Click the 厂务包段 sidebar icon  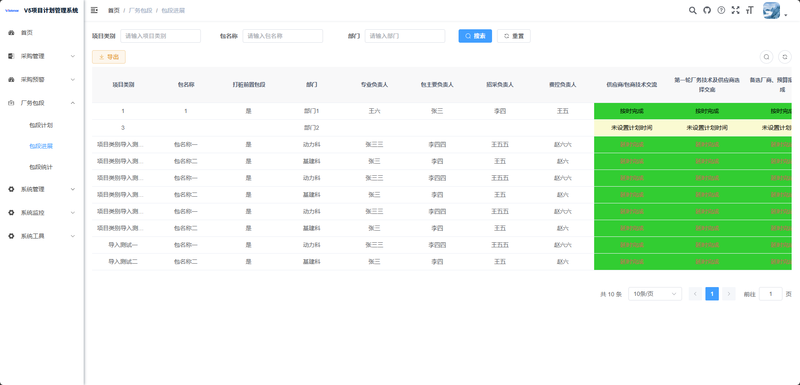pyautogui.click(x=11, y=103)
